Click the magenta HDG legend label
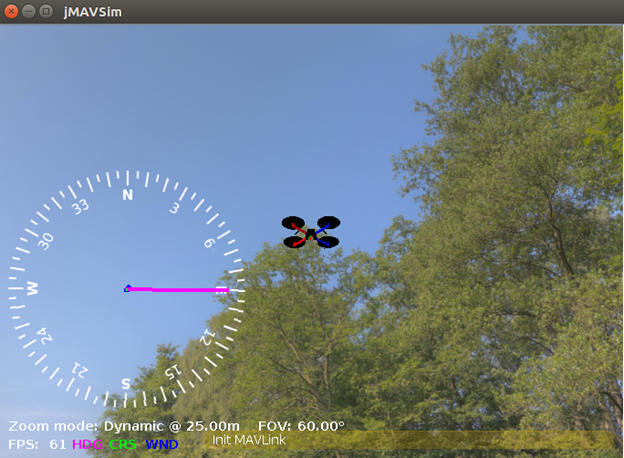This screenshot has width=624, height=458. point(87,444)
